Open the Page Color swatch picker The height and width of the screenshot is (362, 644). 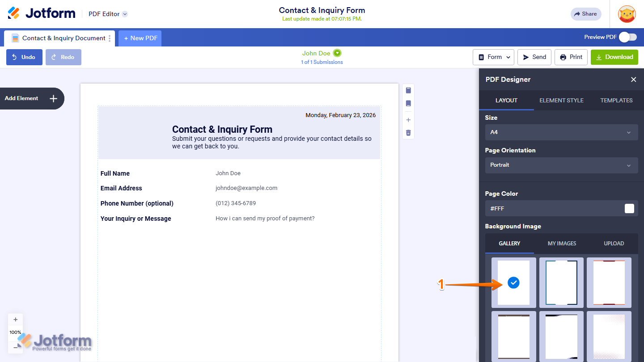click(629, 208)
